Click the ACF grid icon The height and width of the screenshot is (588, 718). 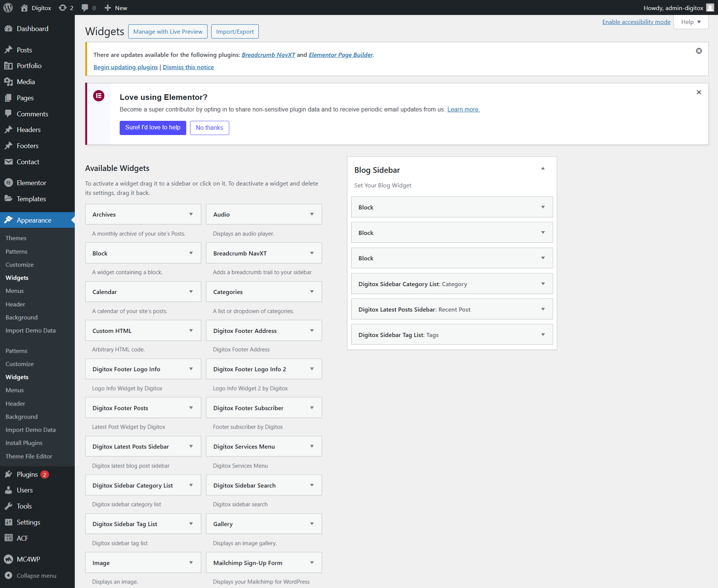click(x=9, y=538)
